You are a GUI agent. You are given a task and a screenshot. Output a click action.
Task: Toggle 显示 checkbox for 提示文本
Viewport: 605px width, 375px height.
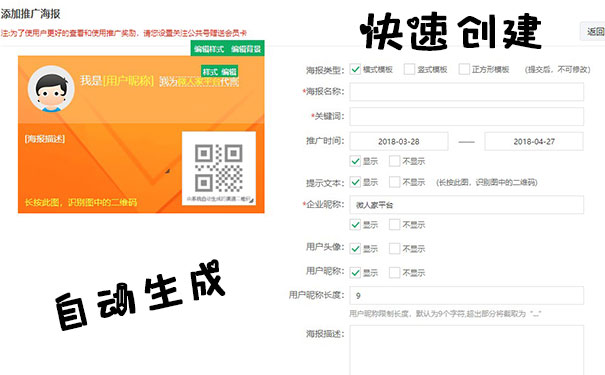pyautogui.click(x=355, y=182)
